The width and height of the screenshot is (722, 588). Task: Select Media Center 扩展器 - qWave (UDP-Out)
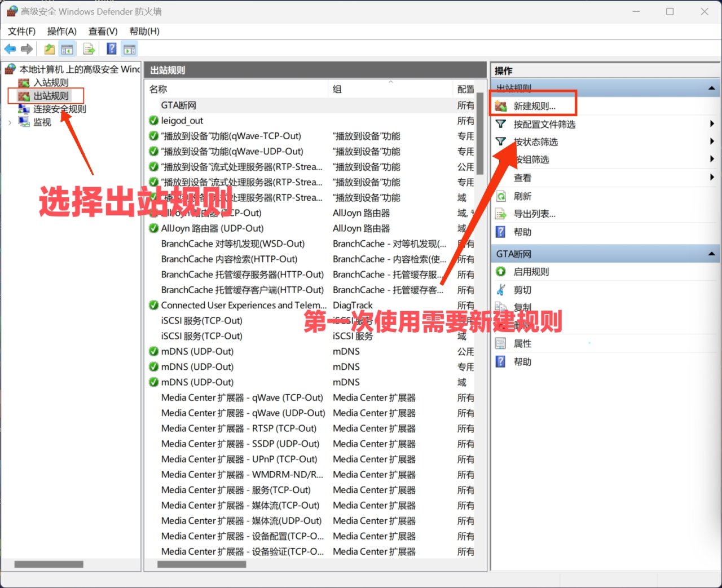pos(243,413)
